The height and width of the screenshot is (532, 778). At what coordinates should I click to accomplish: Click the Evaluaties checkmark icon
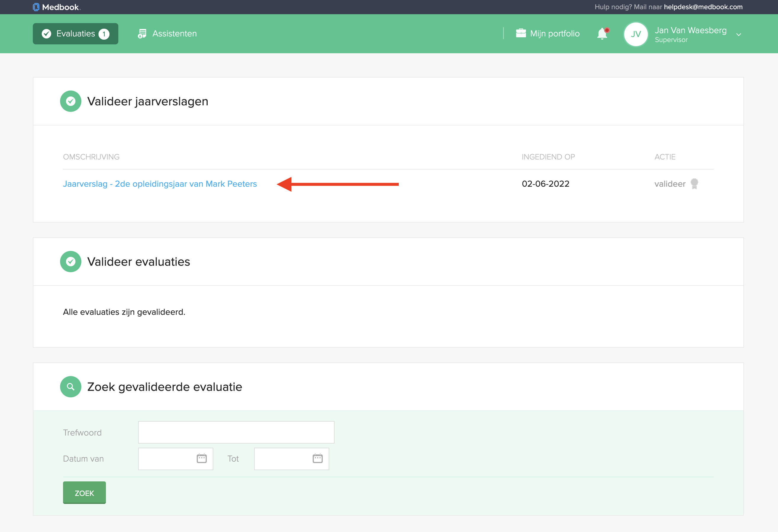[46, 33]
